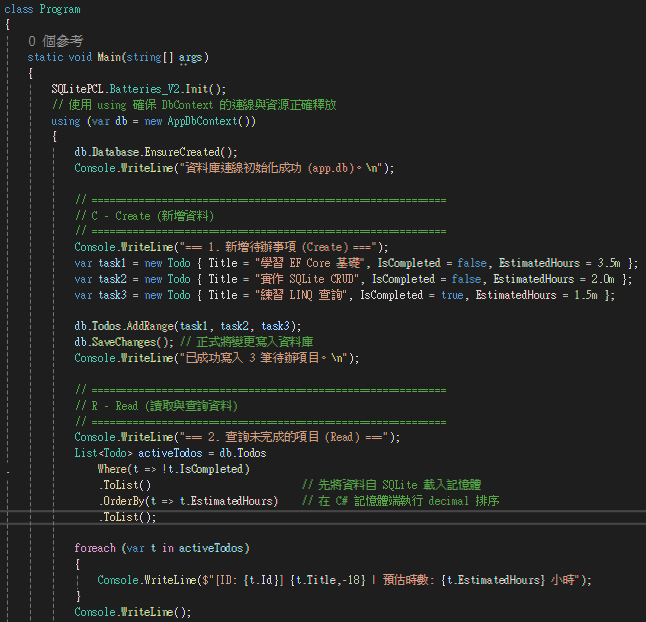The height and width of the screenshot is (622, 646).
Task: Click "activeTodos" in the List declaration
Action: tap(170, 453)
